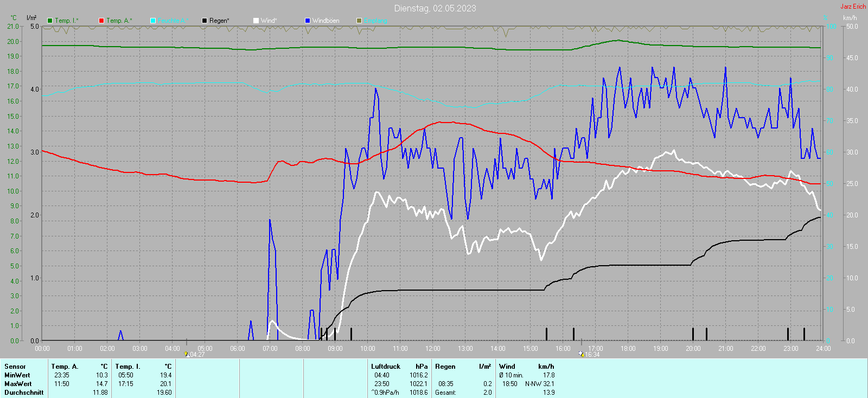Click the Temp. I. column header in the table
This screenshot has width=868, height=398.
(x=128, y=367)
